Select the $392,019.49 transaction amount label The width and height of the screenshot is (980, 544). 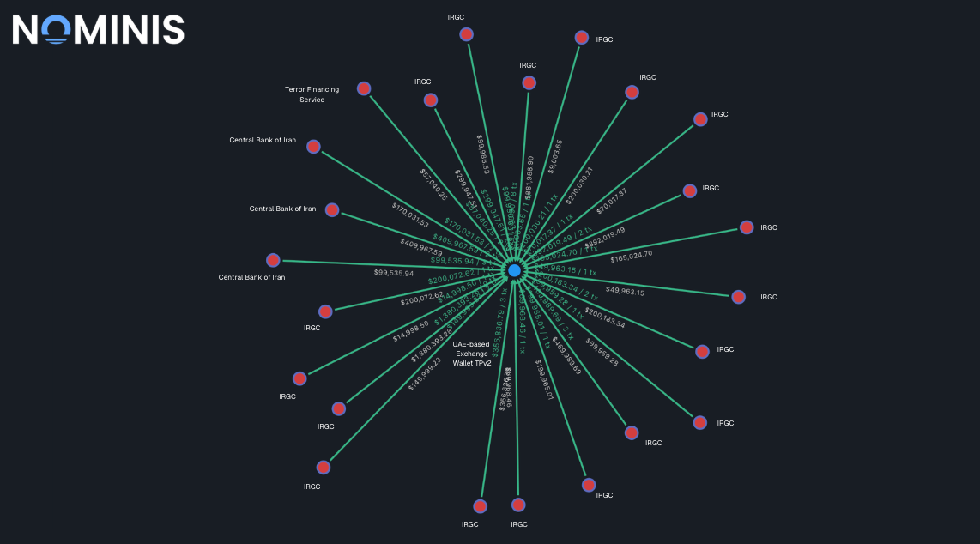[605, 238]
